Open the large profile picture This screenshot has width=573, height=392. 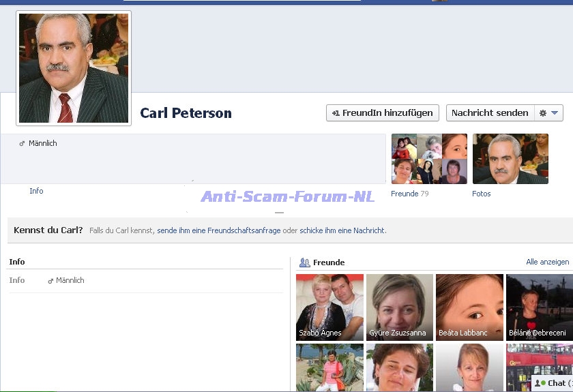(74, 68)
